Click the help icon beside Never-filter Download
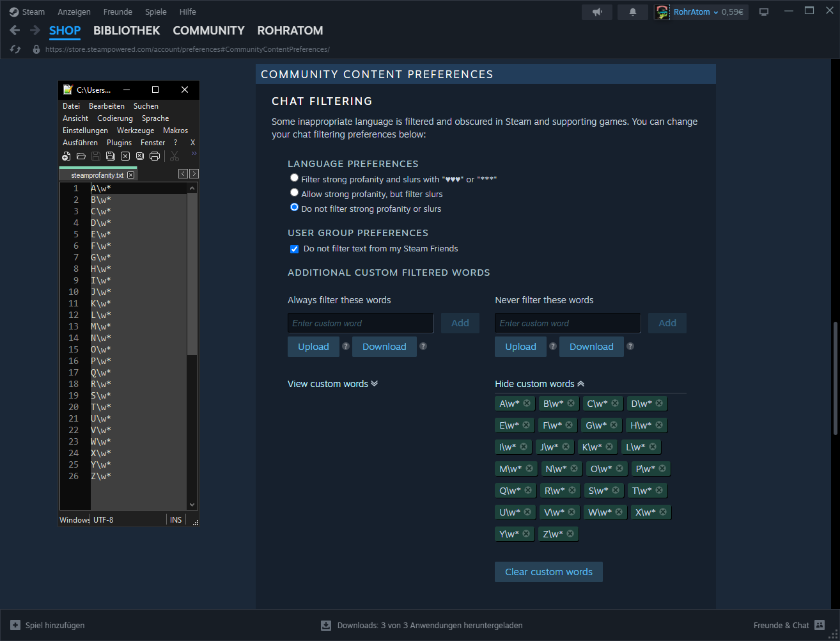 click(630, 346)
